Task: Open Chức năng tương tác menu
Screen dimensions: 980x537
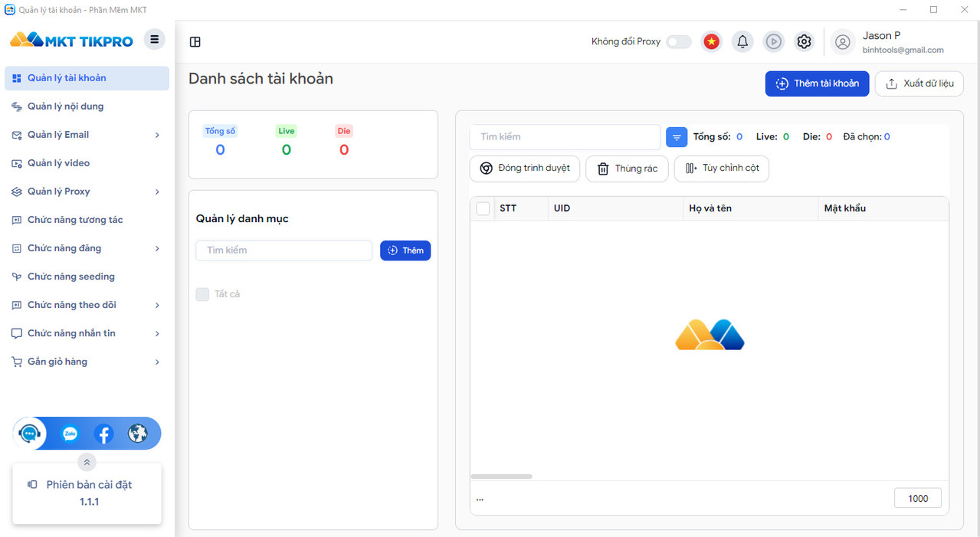Action: (x=87, y=220)
